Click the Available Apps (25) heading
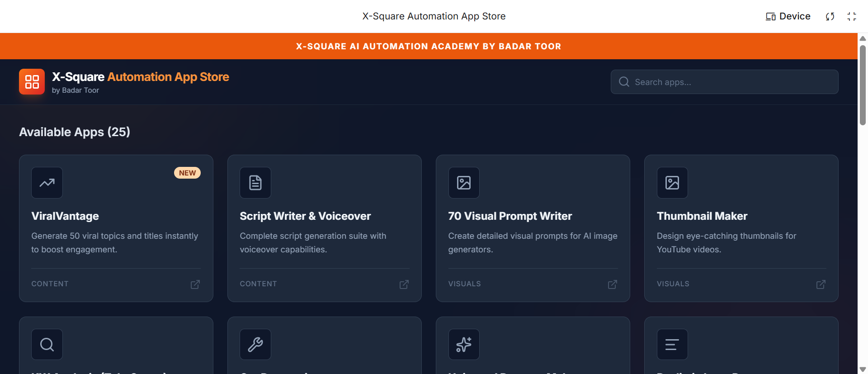Image resolution: width=868 pixels, height=374 pixels. tap(75, 132)
